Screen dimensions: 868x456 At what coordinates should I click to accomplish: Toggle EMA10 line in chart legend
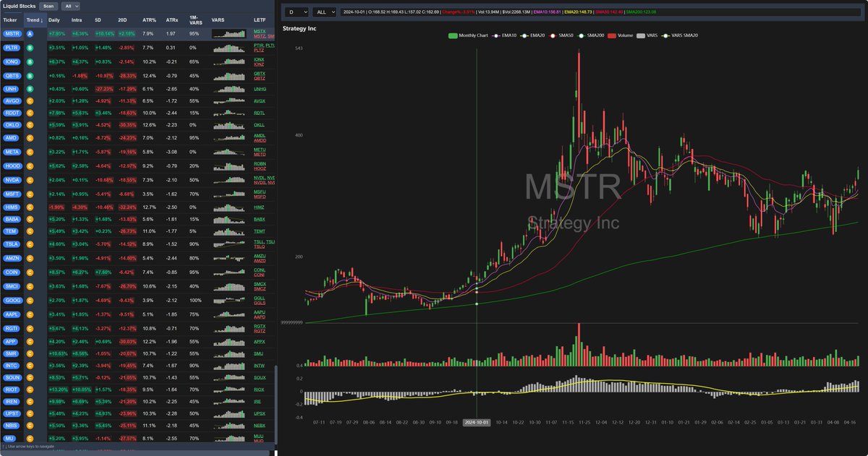point(504,35)
